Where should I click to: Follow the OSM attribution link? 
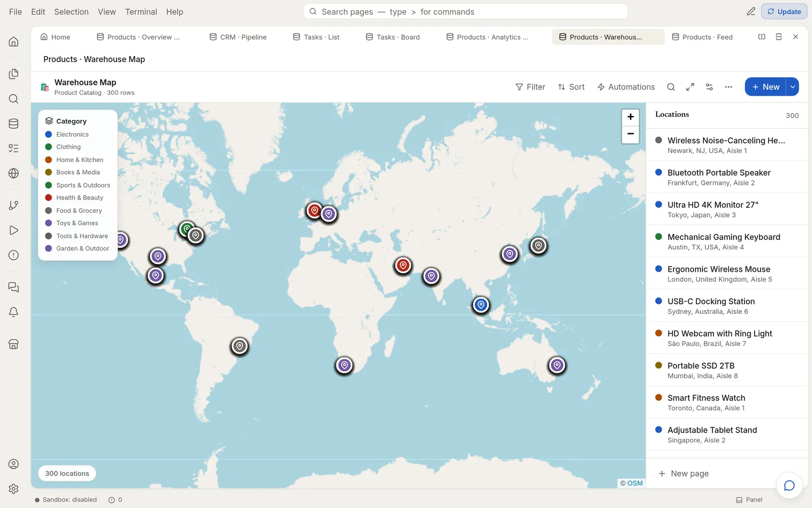(x=635, y=483)
